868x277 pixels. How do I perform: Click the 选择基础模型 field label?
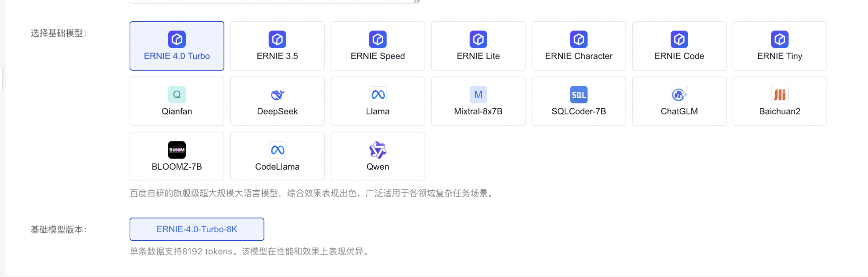coord(59,33)
